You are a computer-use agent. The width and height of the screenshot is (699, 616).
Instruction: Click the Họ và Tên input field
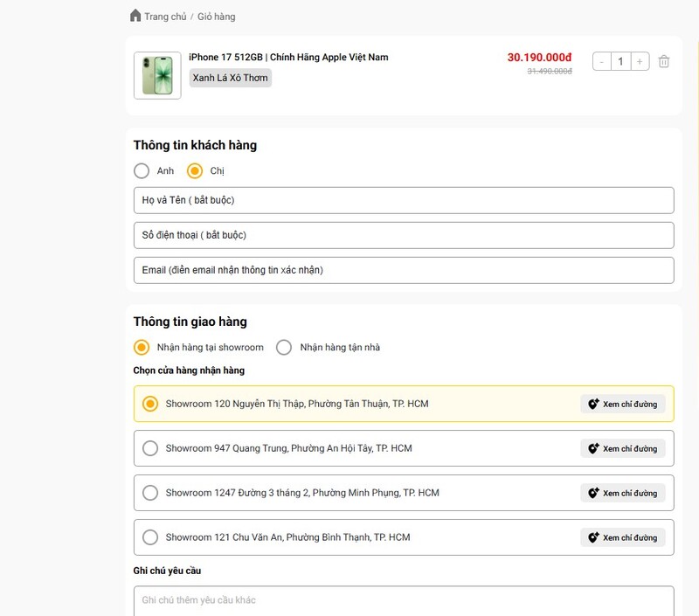click(x=404, y=200)
